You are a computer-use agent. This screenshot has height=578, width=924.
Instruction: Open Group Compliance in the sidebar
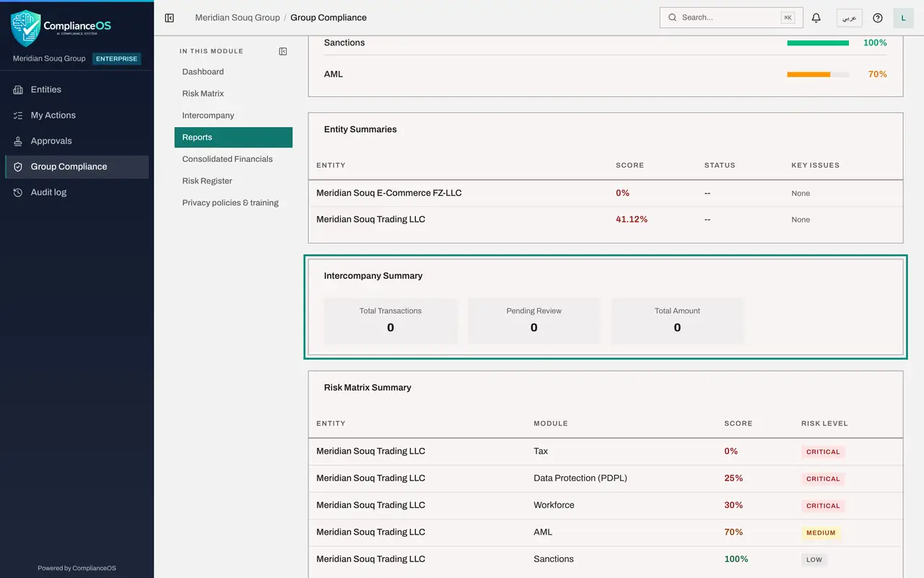point(77,167)
